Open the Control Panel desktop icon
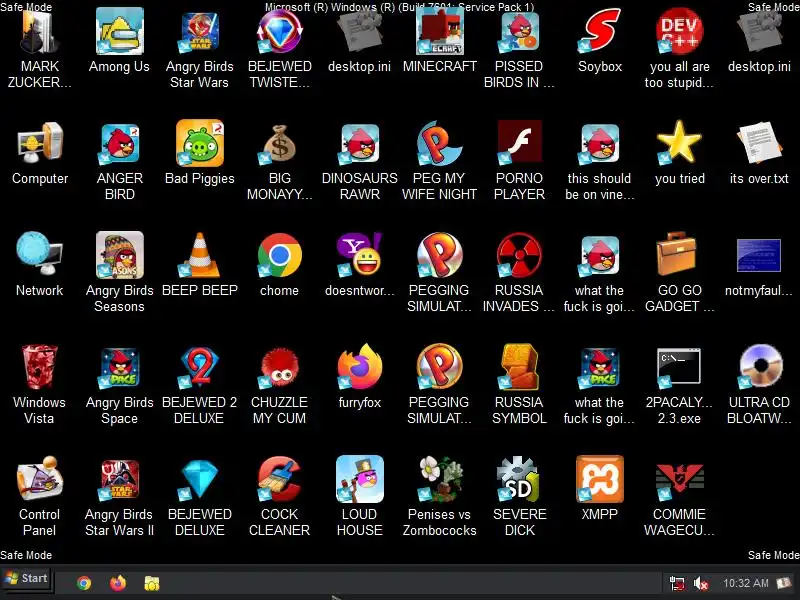Viewport: 800px width, 600px height. [x=40, y=479]
